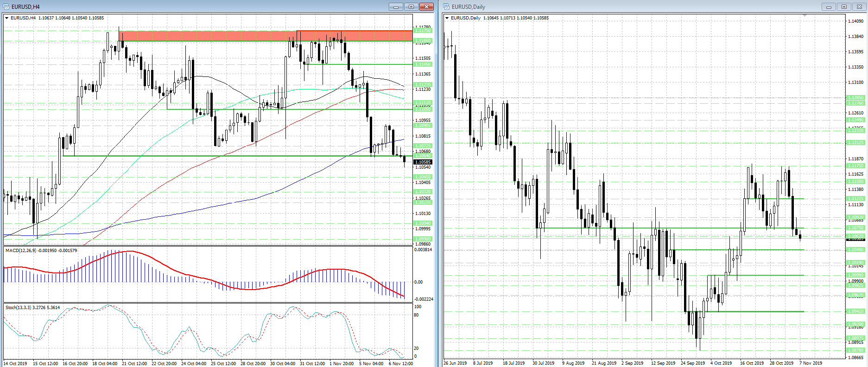Screen dimensions: 868x367
Task: Restore the EURUSD,H4 chart window size
Action: tap(411, 6)
